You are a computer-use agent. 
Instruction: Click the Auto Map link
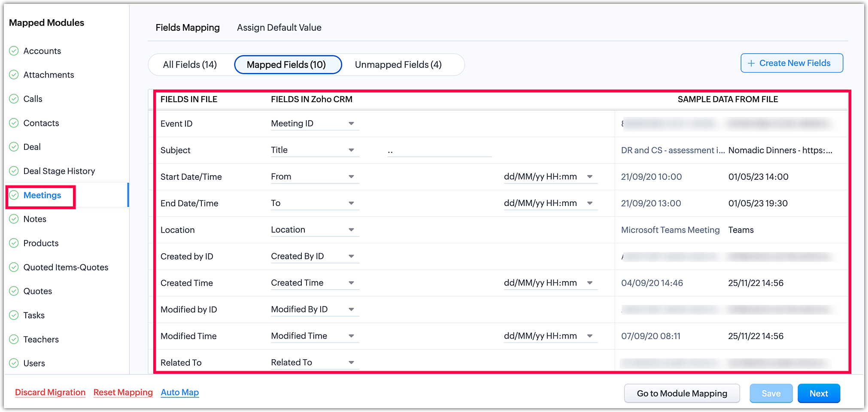[179, 393]
